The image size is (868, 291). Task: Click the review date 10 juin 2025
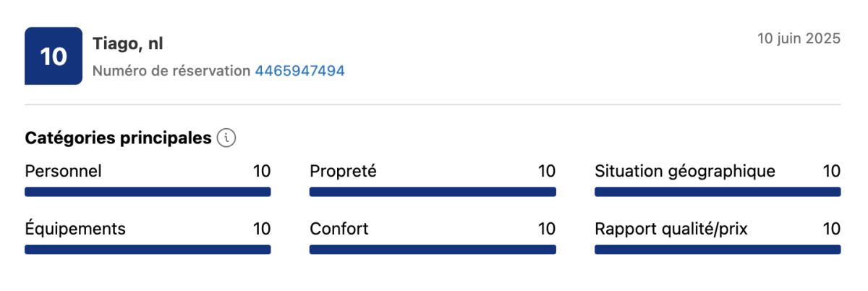click(799, 38)
